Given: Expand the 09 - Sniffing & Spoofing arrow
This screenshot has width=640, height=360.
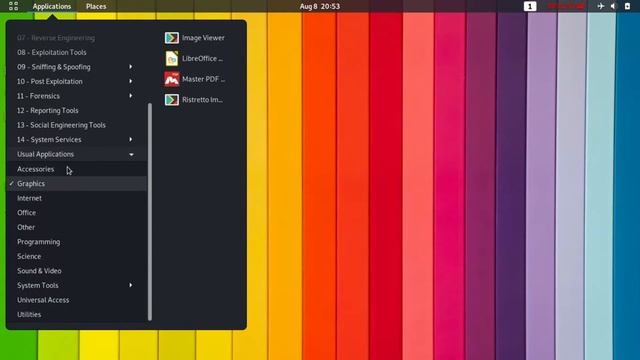Looking at the screenshot, I should pos(131,67).
